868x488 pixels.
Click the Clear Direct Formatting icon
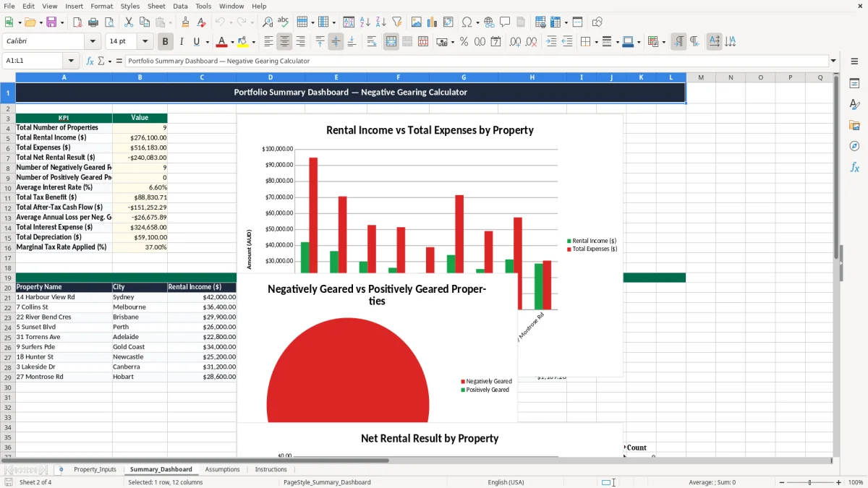200,22
